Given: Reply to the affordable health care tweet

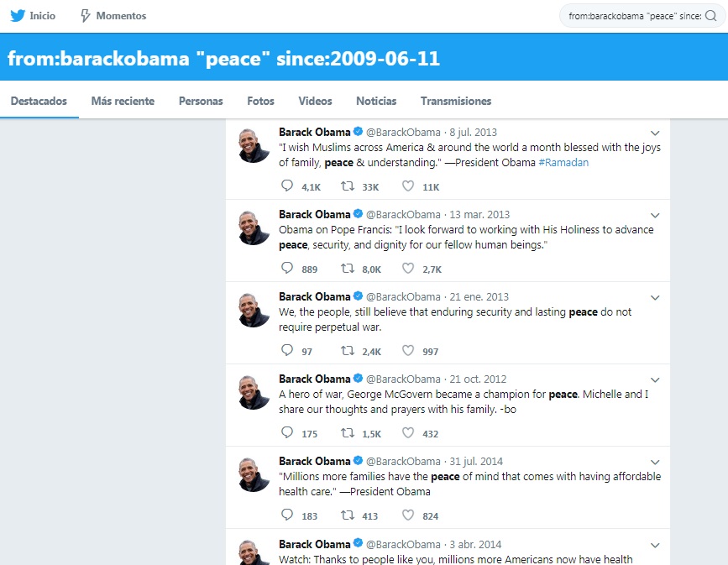Looking at the screenshot, I should [287, 515].
